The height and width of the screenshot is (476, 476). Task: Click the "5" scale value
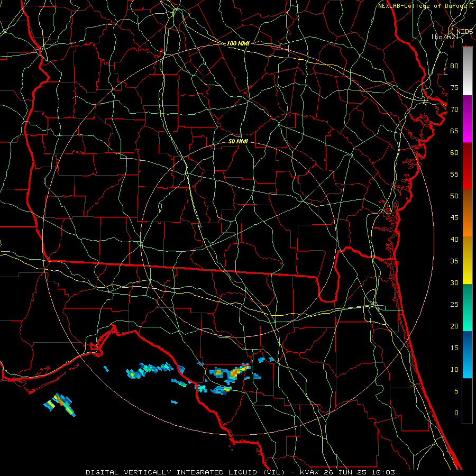coord(456,391)
